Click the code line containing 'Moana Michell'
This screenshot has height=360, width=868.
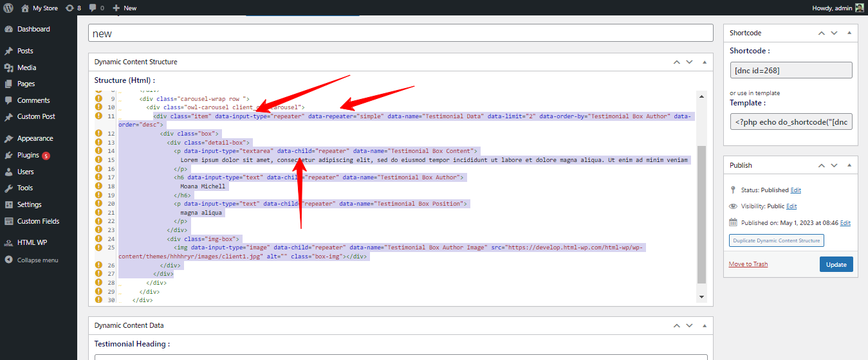coord(203,186)
